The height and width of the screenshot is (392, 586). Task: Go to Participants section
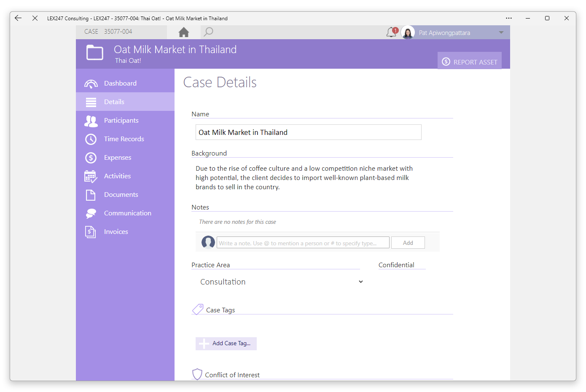coord(125,120)
